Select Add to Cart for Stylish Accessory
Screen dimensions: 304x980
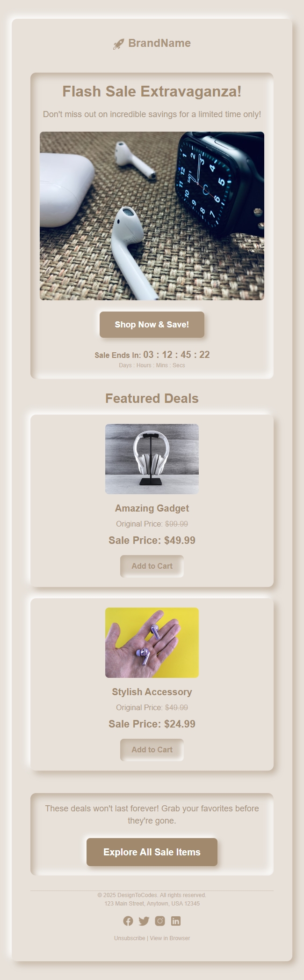pos(152,750)
